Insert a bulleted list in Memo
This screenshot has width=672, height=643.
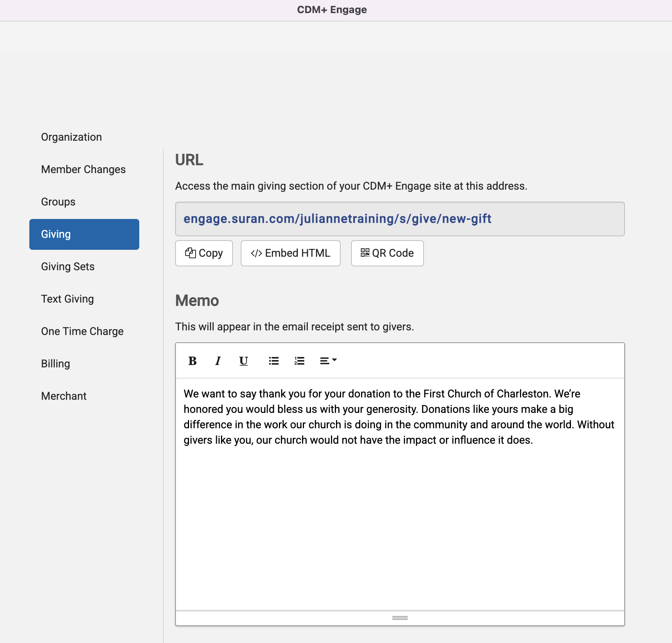tap(274, 361)
